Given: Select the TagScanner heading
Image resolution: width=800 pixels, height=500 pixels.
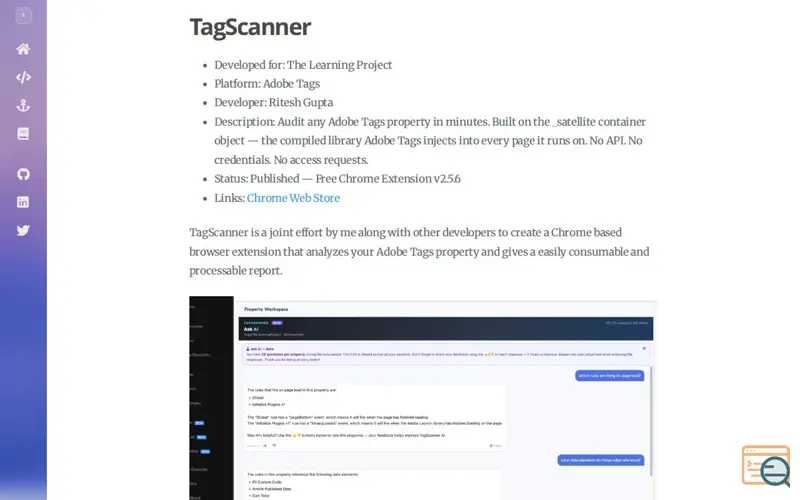Looking at the screenshot, I should tap(250, 27).
